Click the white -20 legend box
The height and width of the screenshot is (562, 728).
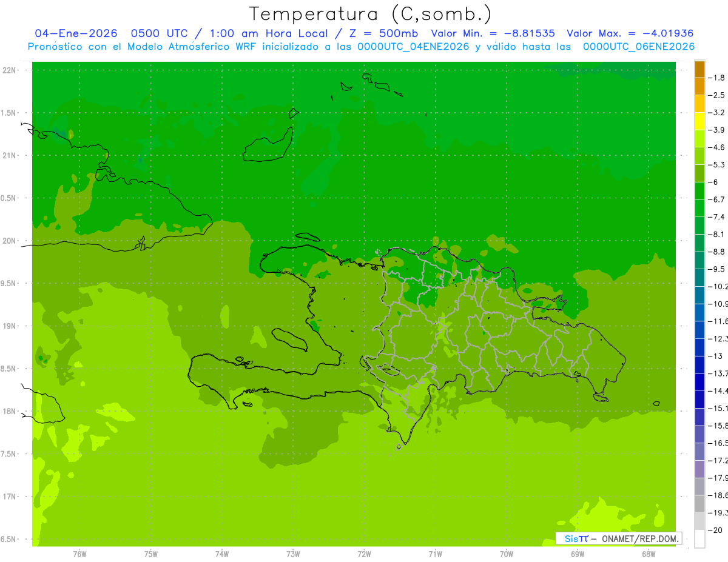click(699, 538)
